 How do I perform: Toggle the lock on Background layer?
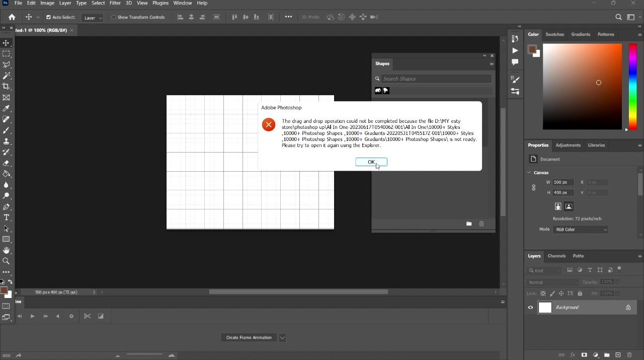pos(628,307)
